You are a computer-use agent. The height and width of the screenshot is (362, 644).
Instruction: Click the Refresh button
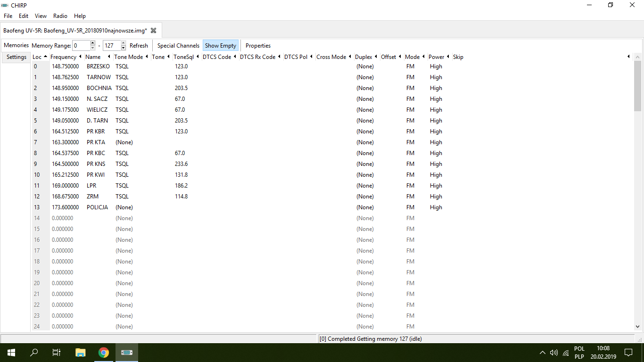tap(139, 46)
